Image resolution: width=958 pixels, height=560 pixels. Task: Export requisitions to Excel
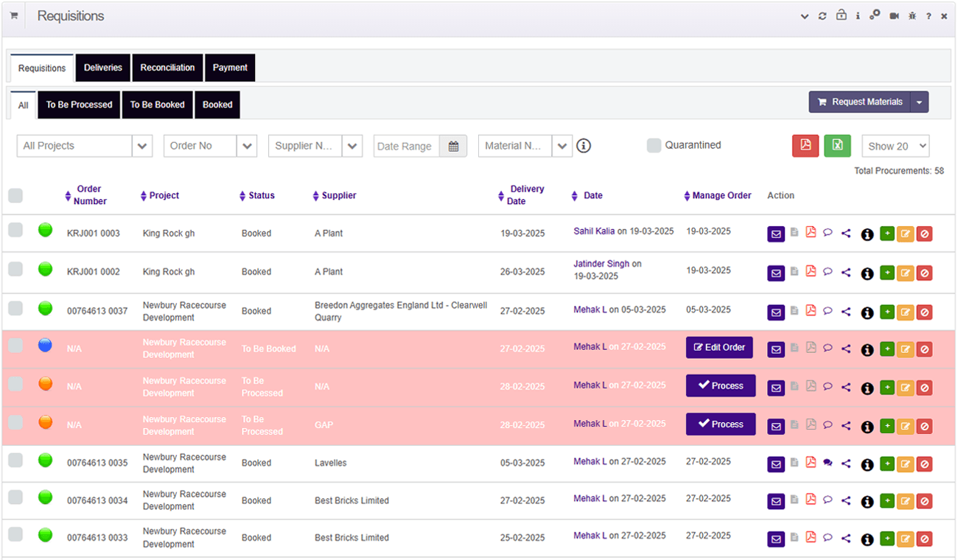(837, 146)
